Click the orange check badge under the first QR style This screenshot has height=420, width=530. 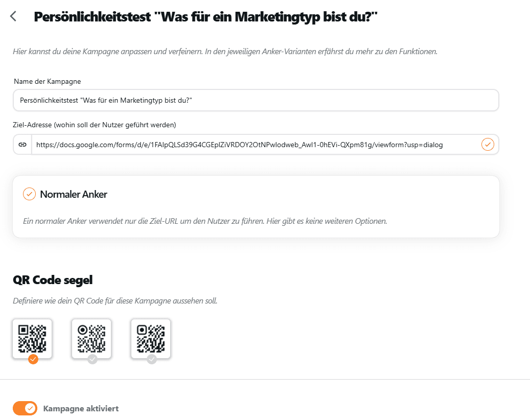point(33,359)
